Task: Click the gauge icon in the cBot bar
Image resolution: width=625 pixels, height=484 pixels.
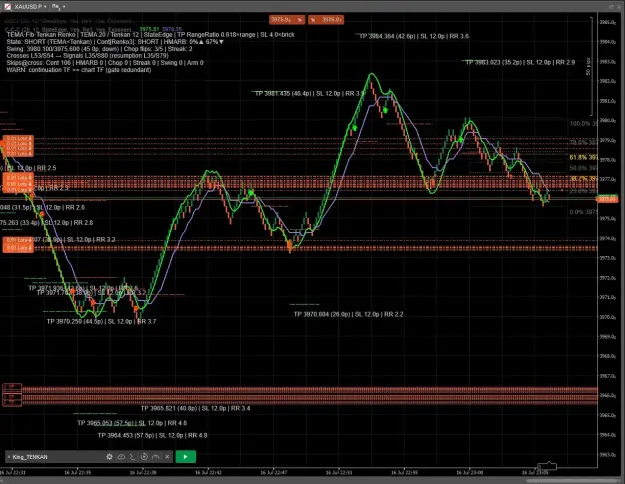Action: (x=156, y=457)
